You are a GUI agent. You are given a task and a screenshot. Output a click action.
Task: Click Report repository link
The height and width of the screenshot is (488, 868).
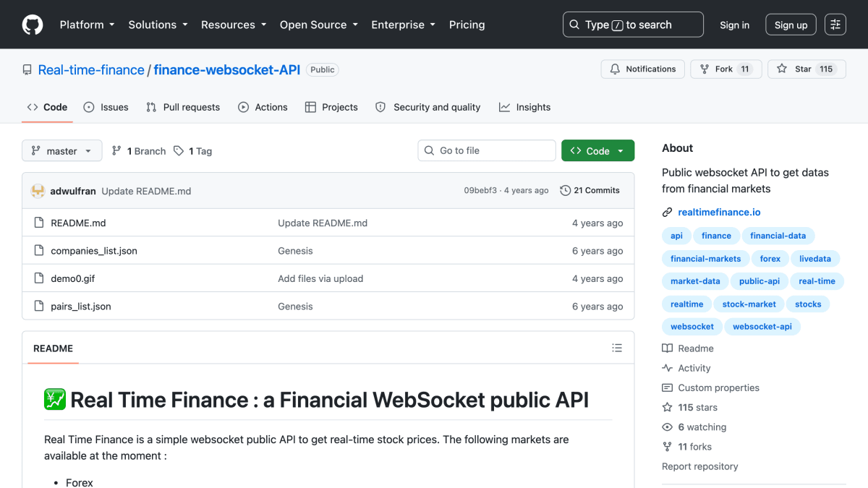coord(699,467)
